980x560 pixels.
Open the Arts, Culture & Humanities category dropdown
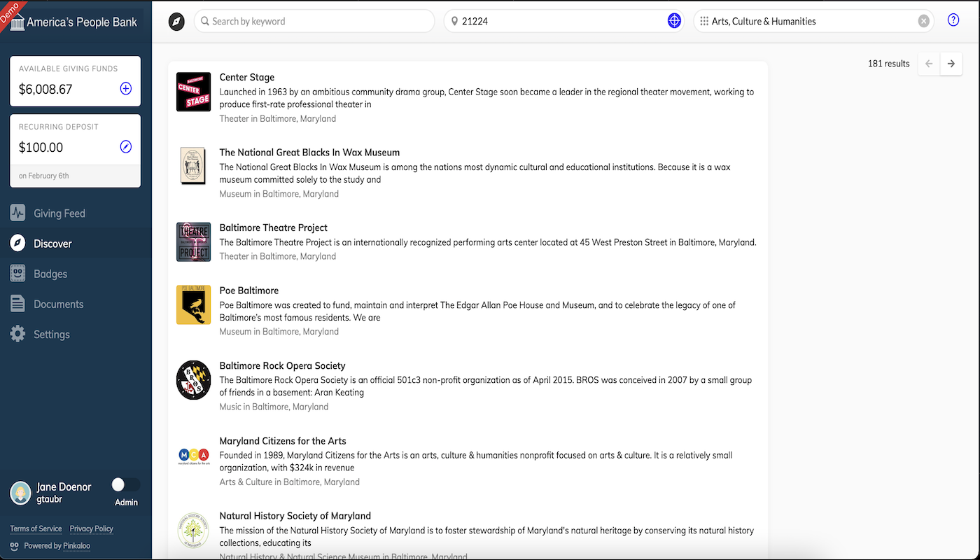pyautogui.click(x=813, y=21)
